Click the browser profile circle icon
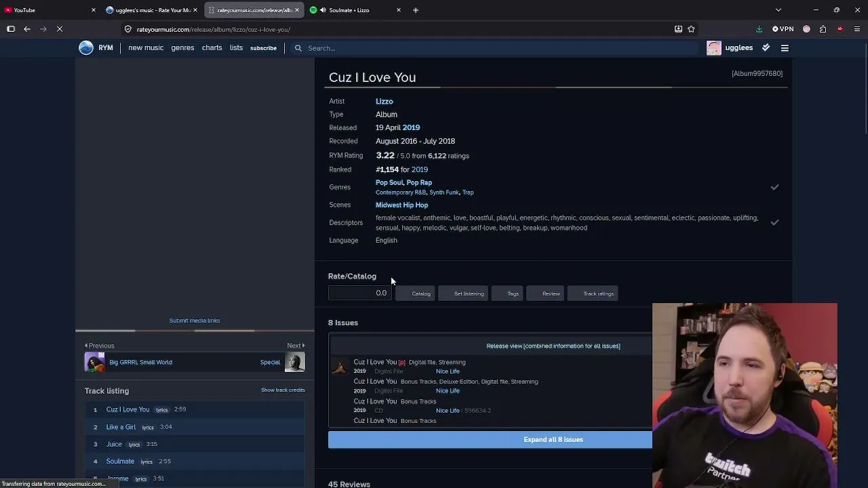Screen dimensions: 868x488 tap(806, 29)
